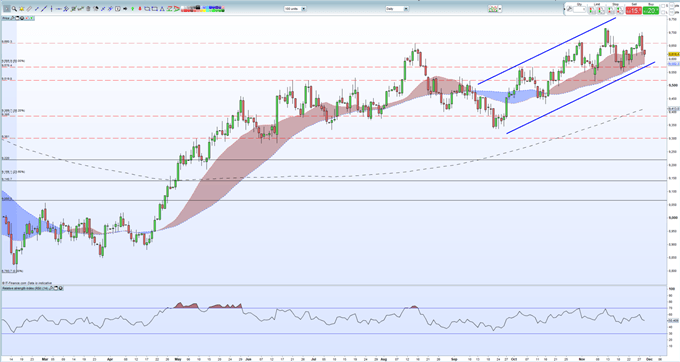
Task: Tick the L limit checkbox
Action: [x=663, y=12]
